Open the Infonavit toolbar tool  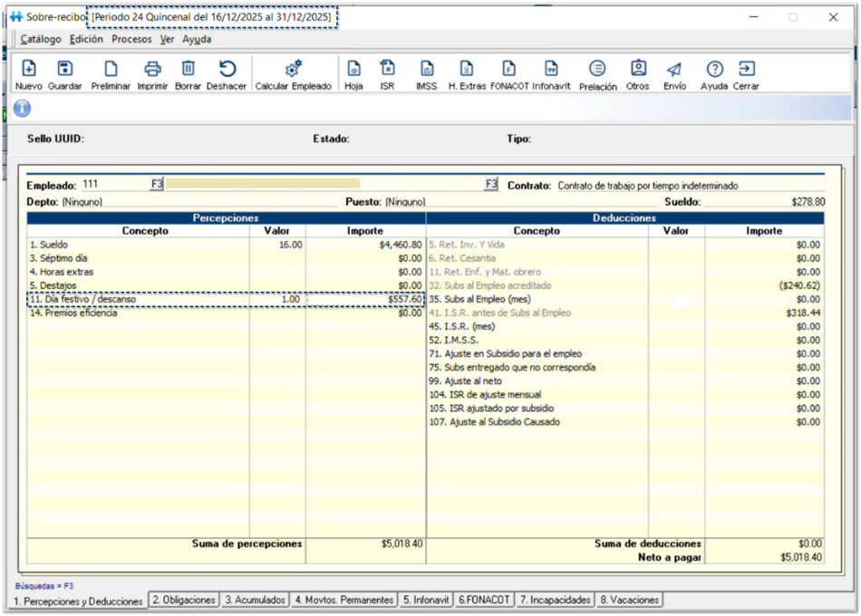pos(551,74)
